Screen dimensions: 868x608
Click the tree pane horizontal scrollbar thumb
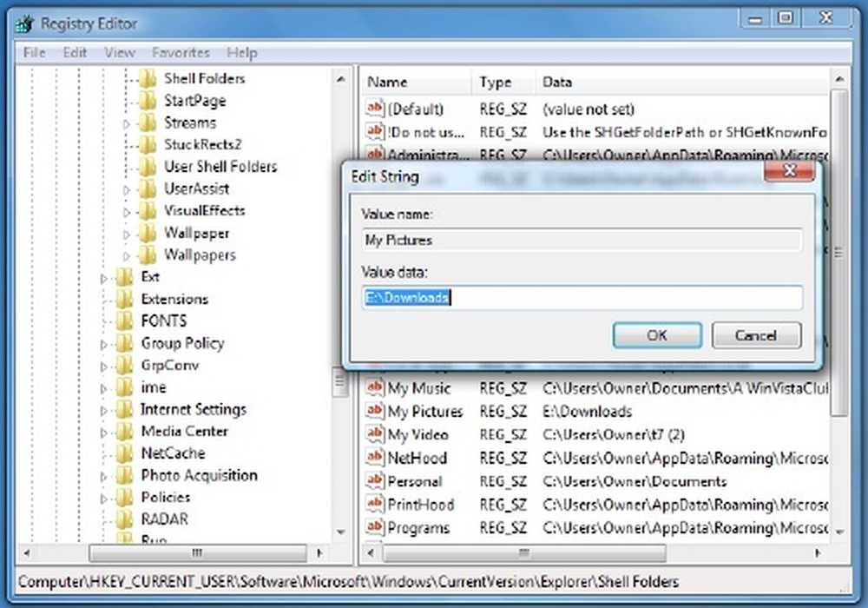tap(197, 552)
